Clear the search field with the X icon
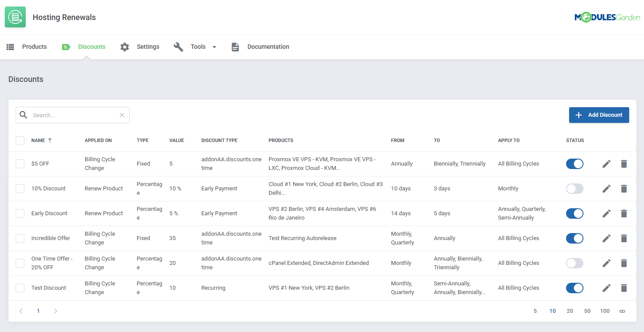644x332 pixels. click(121, 115)
